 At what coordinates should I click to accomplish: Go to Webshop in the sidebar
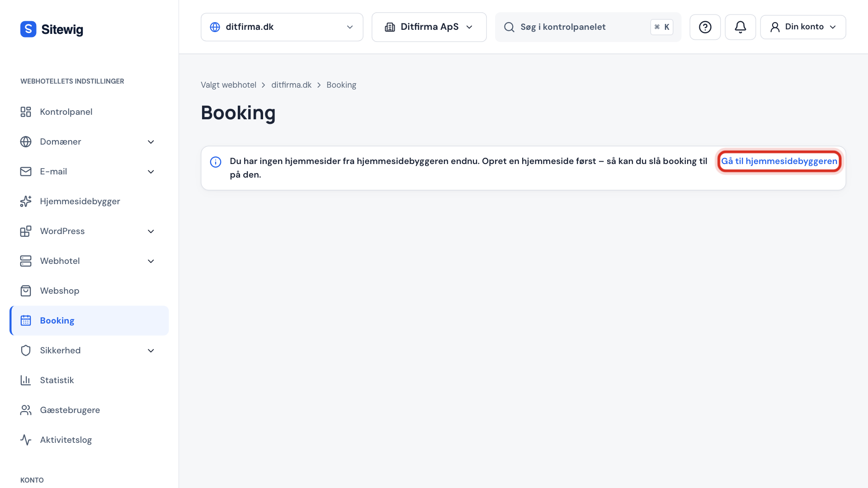[x=89, y=291]
